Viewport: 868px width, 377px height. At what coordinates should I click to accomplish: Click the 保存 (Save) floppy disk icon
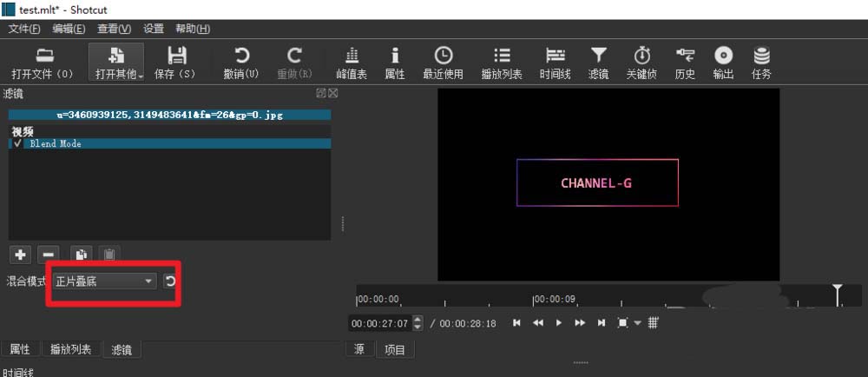(176, 56)
